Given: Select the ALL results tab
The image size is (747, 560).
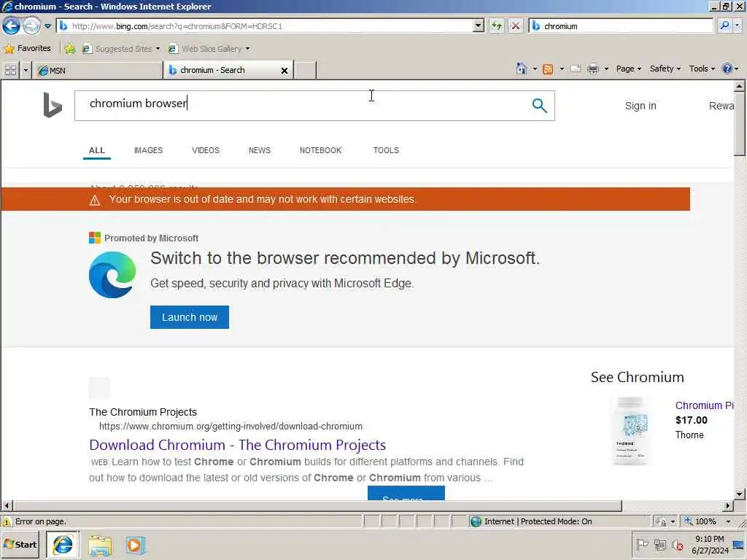Looking at the screenshot, I should 97,150.
